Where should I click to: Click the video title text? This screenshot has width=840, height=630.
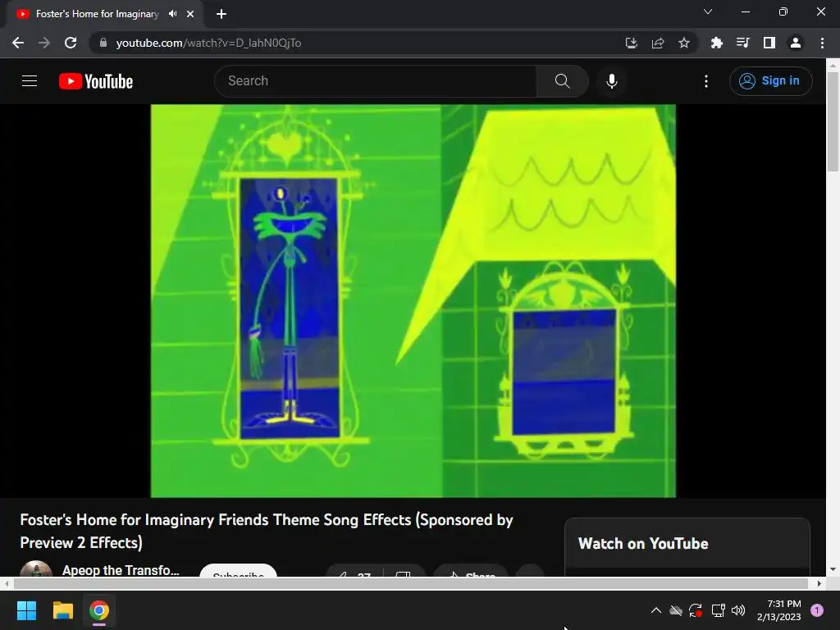pos(267,531)
